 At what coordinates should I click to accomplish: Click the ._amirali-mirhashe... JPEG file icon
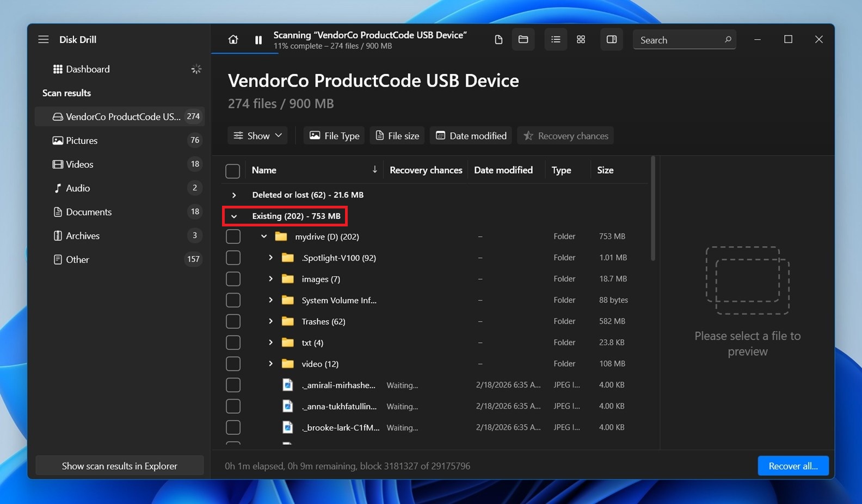pos(288,385)
